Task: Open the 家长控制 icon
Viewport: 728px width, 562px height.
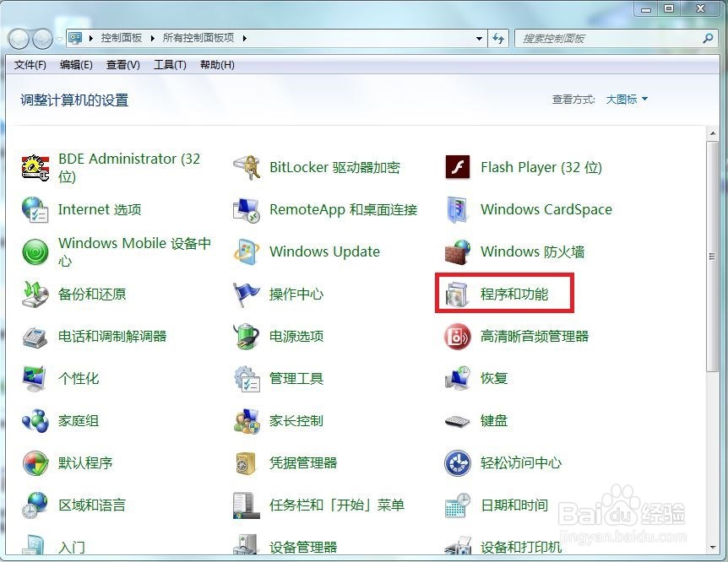Action: click(x=247, y=421)
